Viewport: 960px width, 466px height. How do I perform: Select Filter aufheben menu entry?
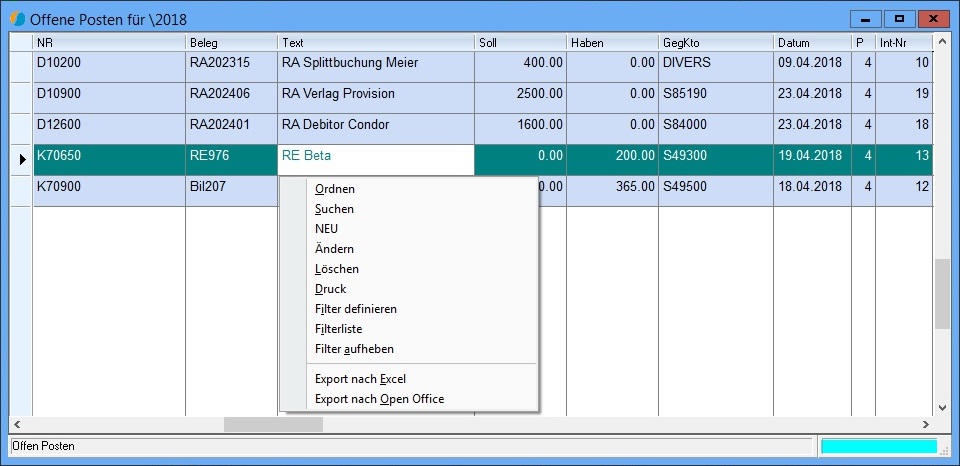click(354, 349)
